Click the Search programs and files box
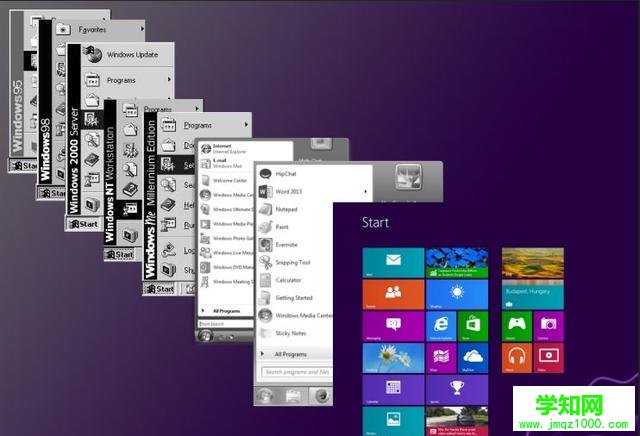This screenshot has height=436, width=640. coord(297,372)
